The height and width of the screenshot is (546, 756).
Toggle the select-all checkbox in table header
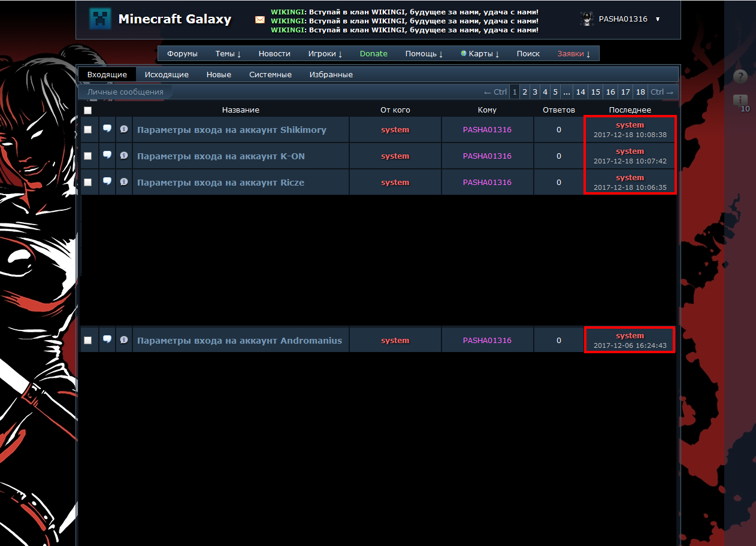pos(88,110)
